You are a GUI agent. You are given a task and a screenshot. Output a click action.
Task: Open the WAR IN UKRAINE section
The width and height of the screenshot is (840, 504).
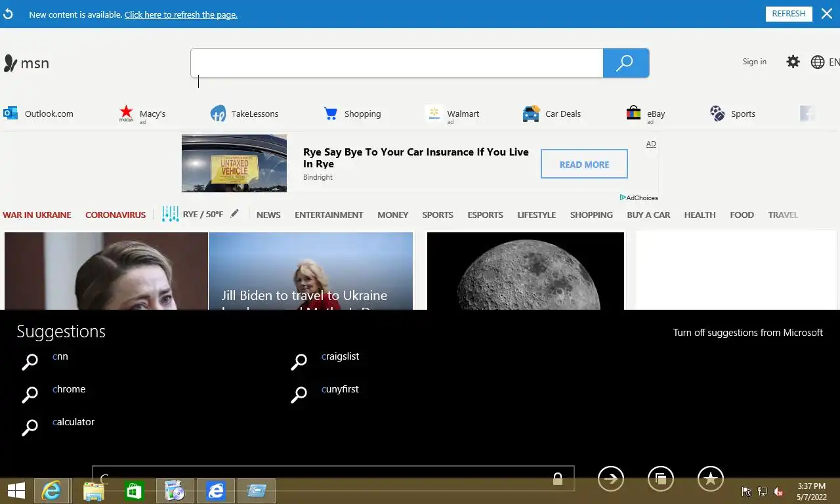pos(37,215)
